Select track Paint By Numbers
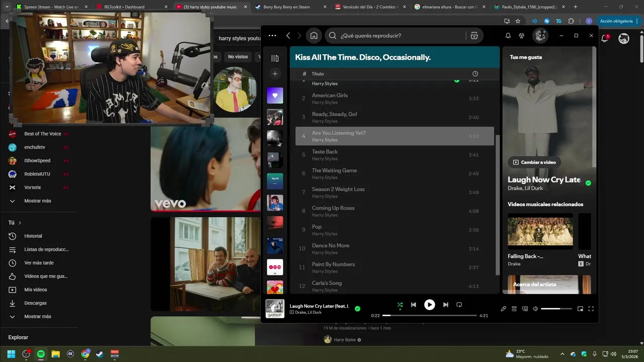Image resolution: width=644 pixels, height=362 pixels. tap(394, 267)
